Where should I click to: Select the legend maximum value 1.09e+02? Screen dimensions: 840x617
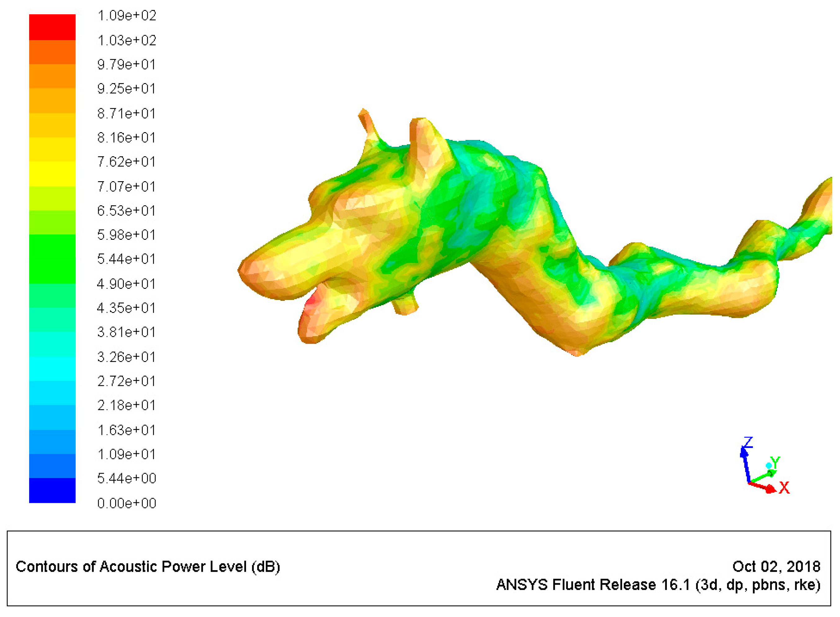point(127,16)
